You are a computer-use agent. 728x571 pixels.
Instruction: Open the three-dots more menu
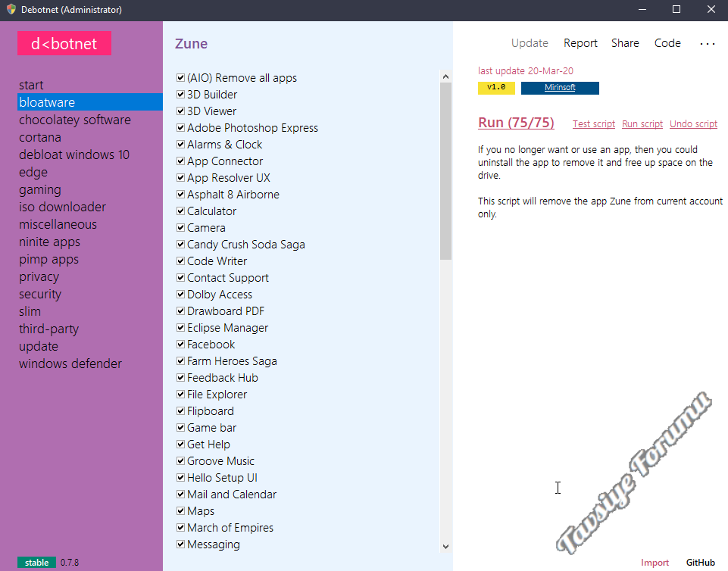(707, 44)
